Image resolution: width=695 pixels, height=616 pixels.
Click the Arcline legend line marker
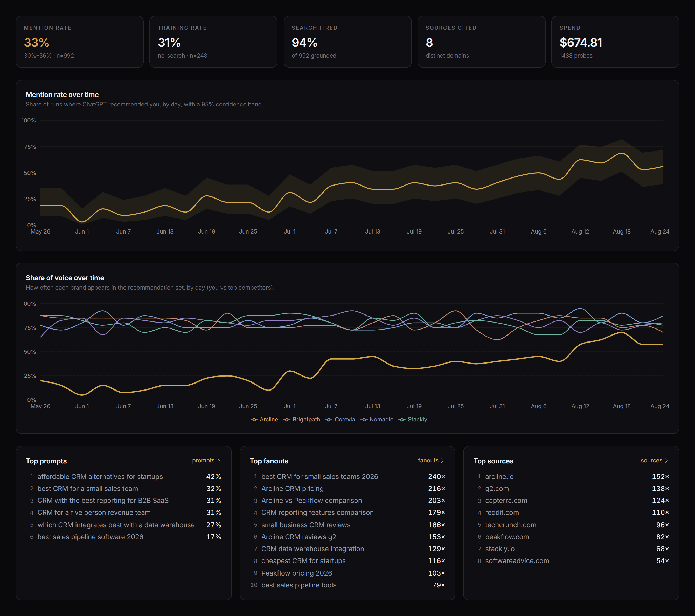pos(254,420)
